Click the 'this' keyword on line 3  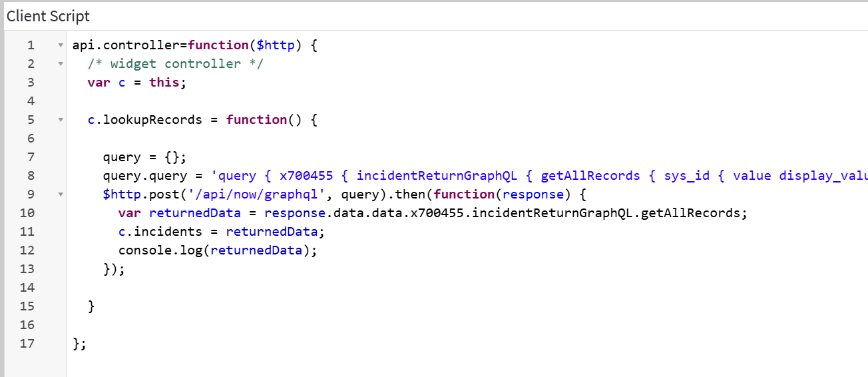point(164,83)
